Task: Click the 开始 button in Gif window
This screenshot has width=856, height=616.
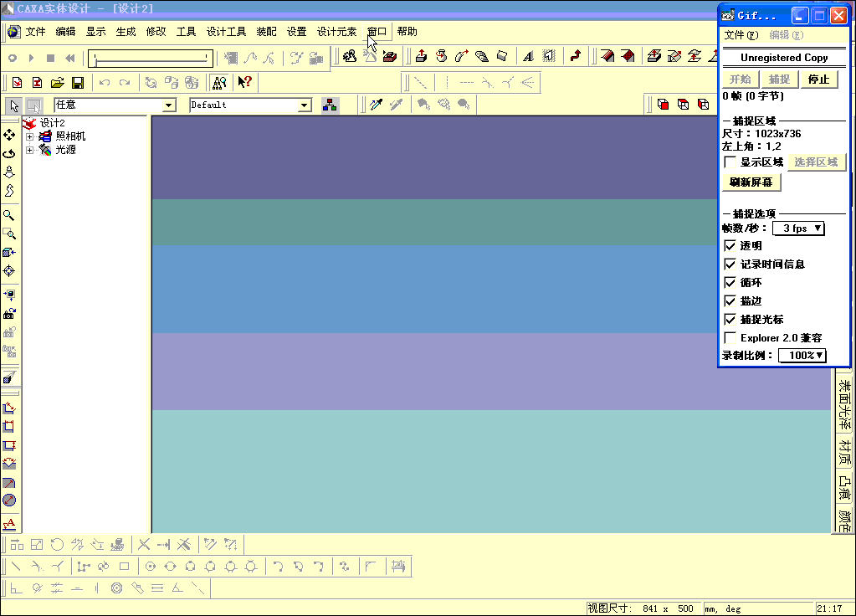Action: pyautogui.click(x=741, y=80)
